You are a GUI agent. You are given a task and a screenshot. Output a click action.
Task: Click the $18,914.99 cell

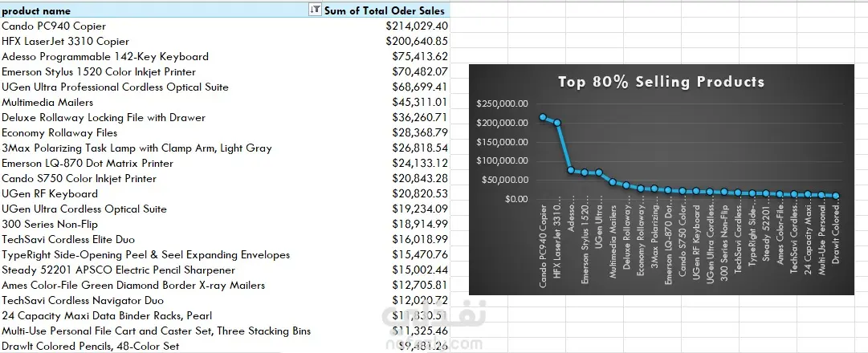pyautogui.click(x=420, y=224)
